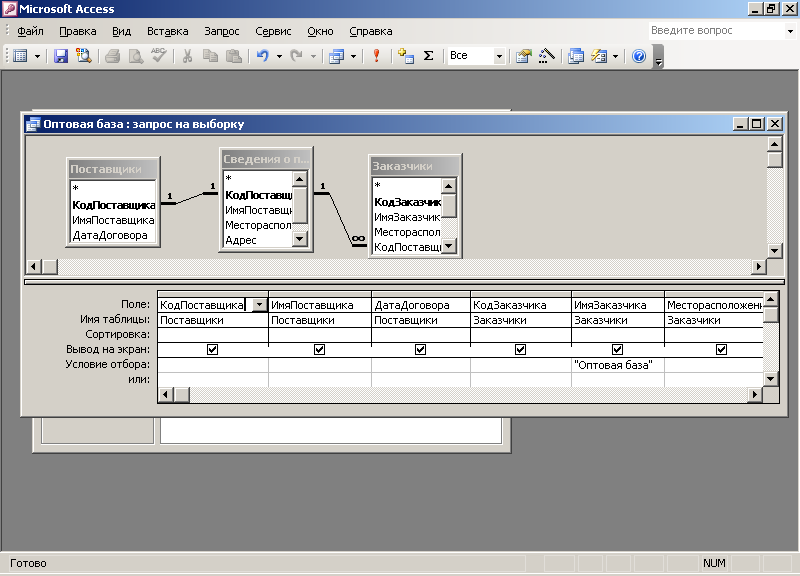This screenshot has width=800, height=576.
Task: Open the Файл menu
Action: point(30,31)
